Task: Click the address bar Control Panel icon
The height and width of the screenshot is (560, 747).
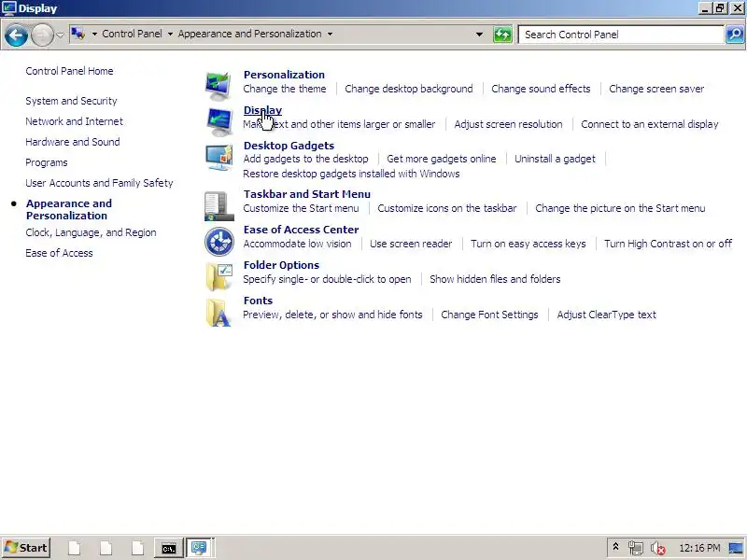Action: [x=78, y=34]
